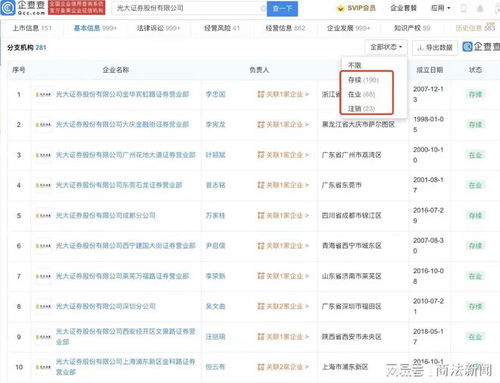Click the 企业名称 column header
The image size is (500, 383).
(116, 70)
